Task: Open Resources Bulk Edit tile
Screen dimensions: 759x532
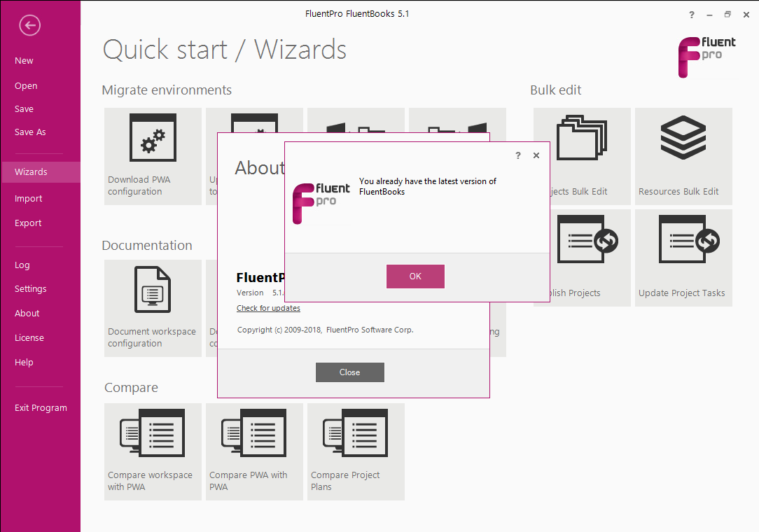Action: tap(683, 156)
